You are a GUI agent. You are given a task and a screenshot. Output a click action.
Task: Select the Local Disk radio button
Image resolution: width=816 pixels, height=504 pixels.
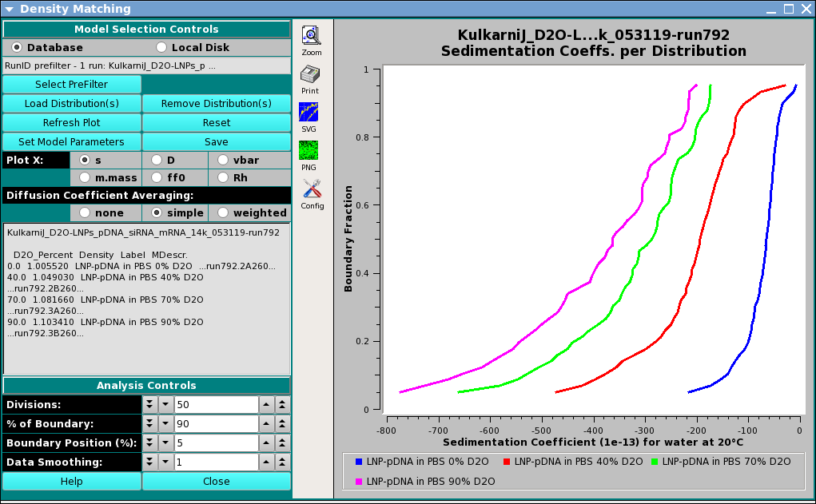pos(162,47)
